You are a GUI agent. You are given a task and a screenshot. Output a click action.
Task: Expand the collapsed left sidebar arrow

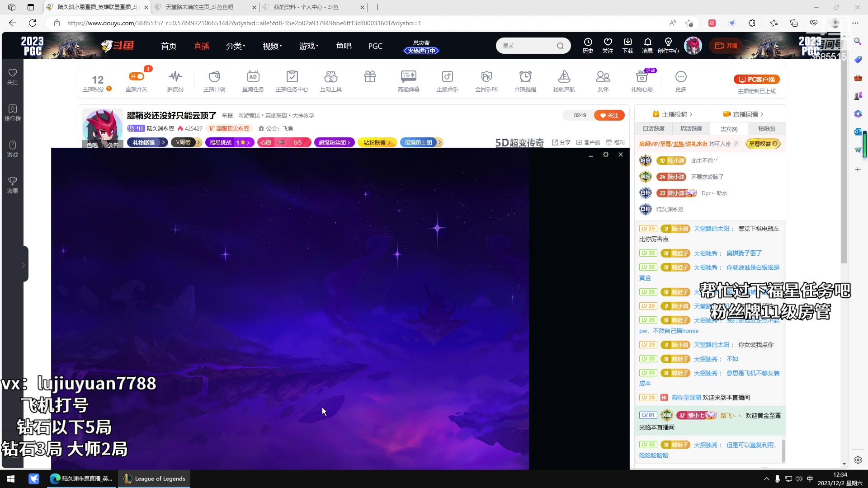24,265
